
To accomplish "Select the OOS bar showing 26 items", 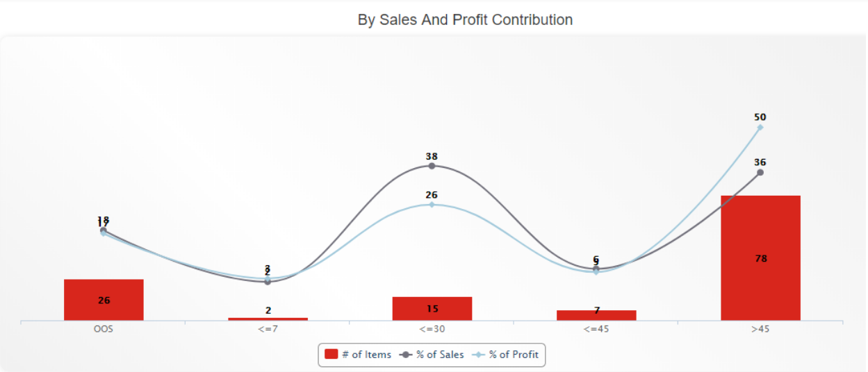I will [104, 300].
